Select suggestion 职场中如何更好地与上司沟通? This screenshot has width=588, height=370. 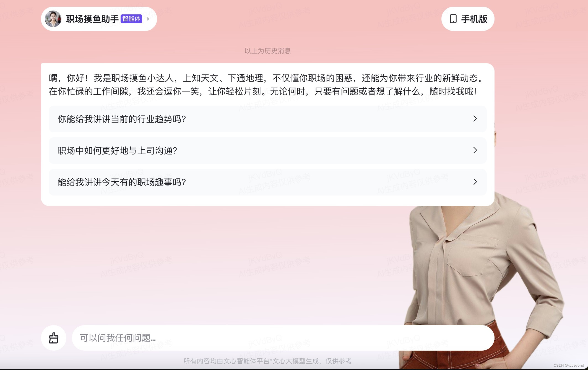point(117,151)
